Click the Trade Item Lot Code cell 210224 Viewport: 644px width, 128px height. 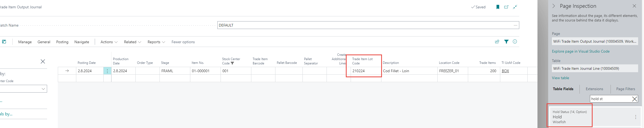tap(364, 71)
